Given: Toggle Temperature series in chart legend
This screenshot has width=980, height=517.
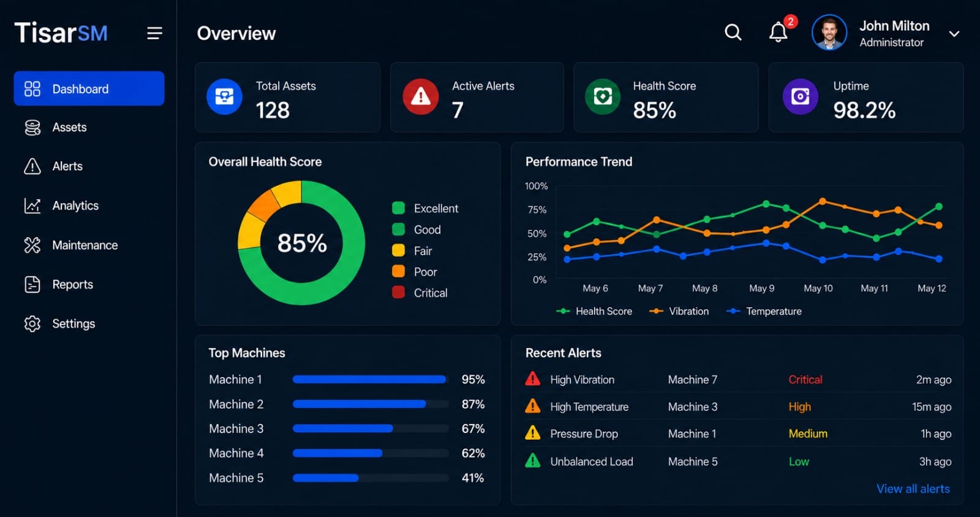Looking at the screenshot, I should point(764,311).
